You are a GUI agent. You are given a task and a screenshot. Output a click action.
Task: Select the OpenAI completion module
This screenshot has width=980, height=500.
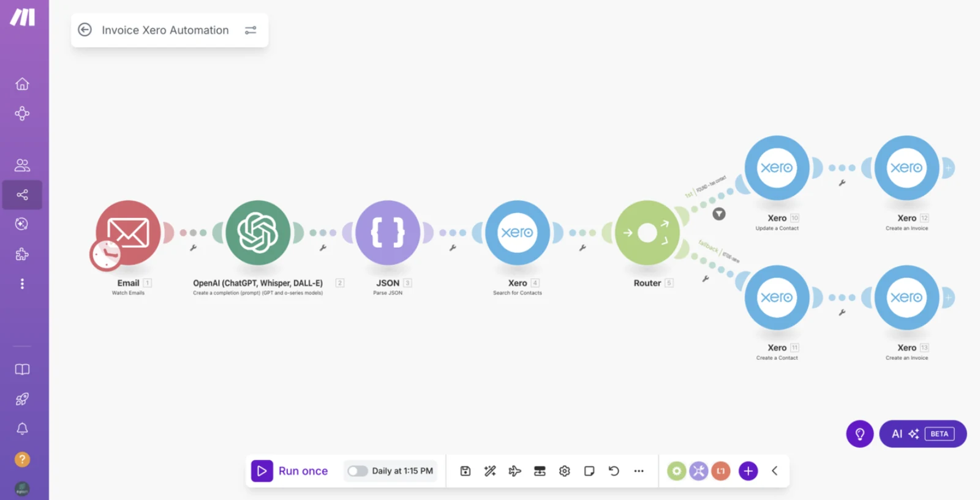[258, 233]
